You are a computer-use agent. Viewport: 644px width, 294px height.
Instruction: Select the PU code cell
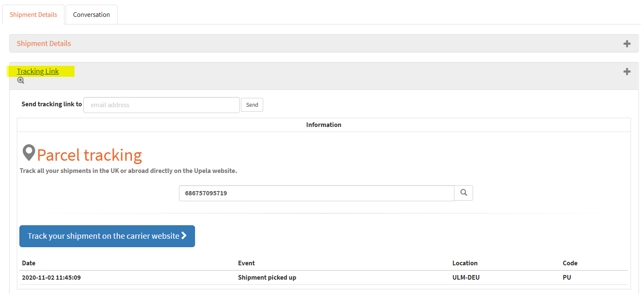tap(567, 278)
